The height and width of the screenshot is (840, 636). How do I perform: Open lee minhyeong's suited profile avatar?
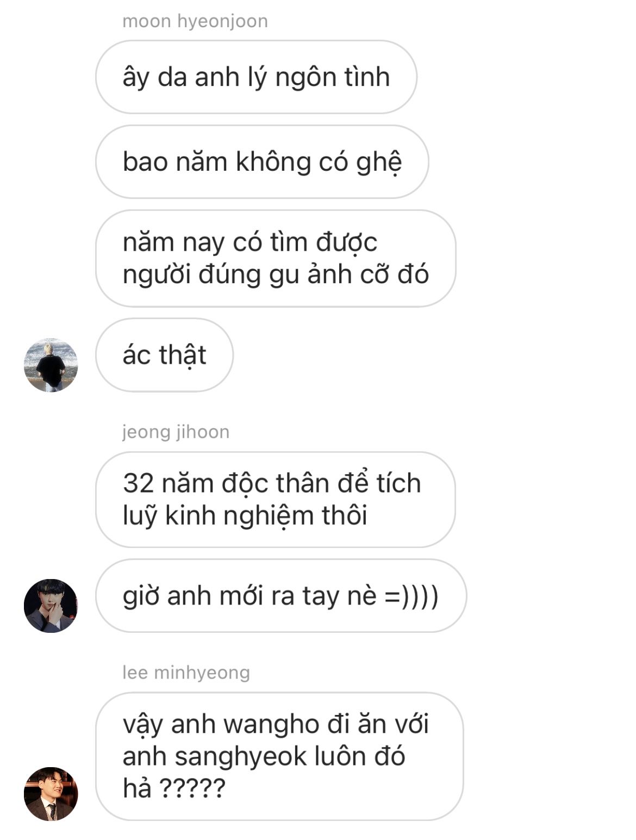pyautogui.click(x=51, y=794)
